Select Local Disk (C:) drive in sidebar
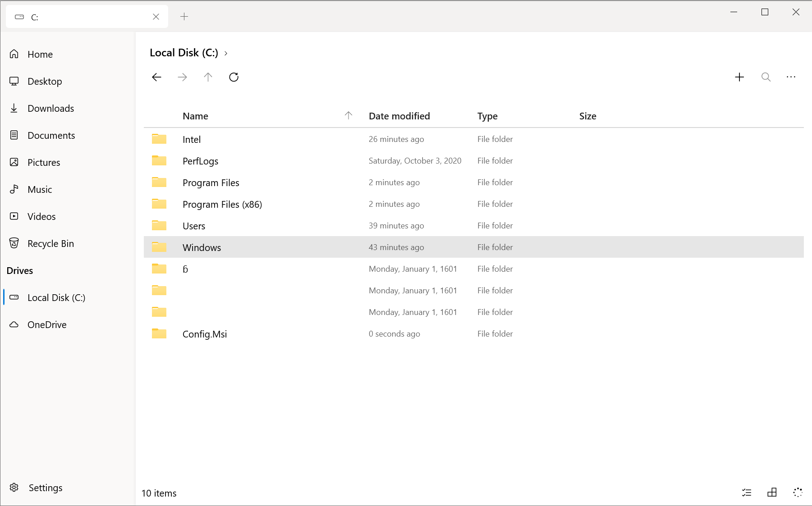The height and width of the screenshot is (506, 812). 68,297
